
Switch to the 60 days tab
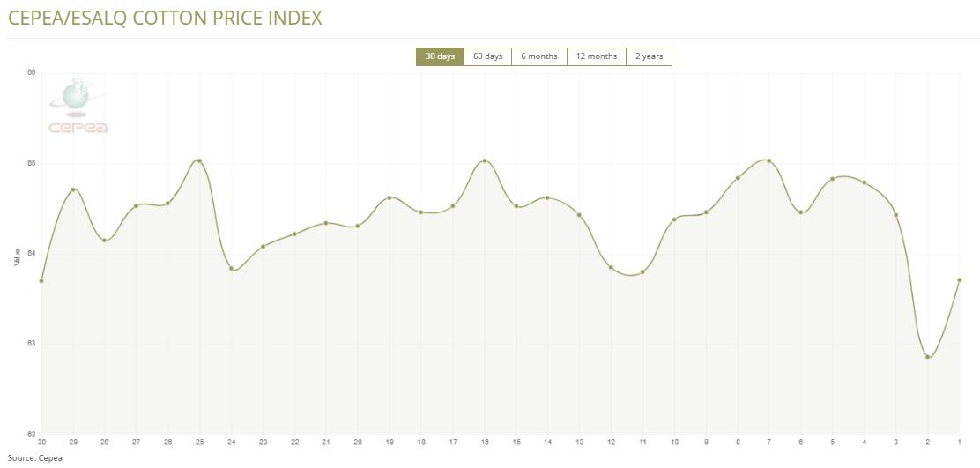[x=487, y=56]
